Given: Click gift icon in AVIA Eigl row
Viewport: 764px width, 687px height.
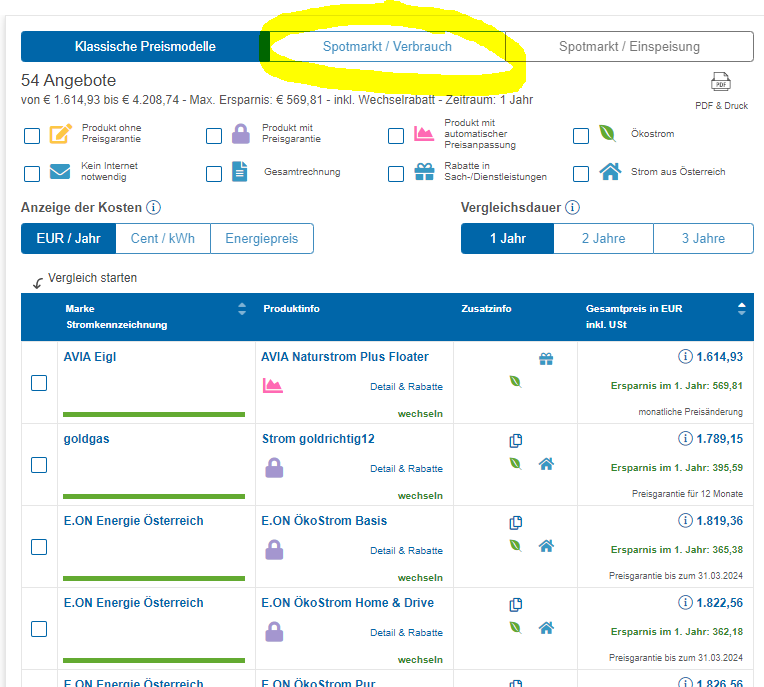Looking at the screenshot, I should coord(546,359).
